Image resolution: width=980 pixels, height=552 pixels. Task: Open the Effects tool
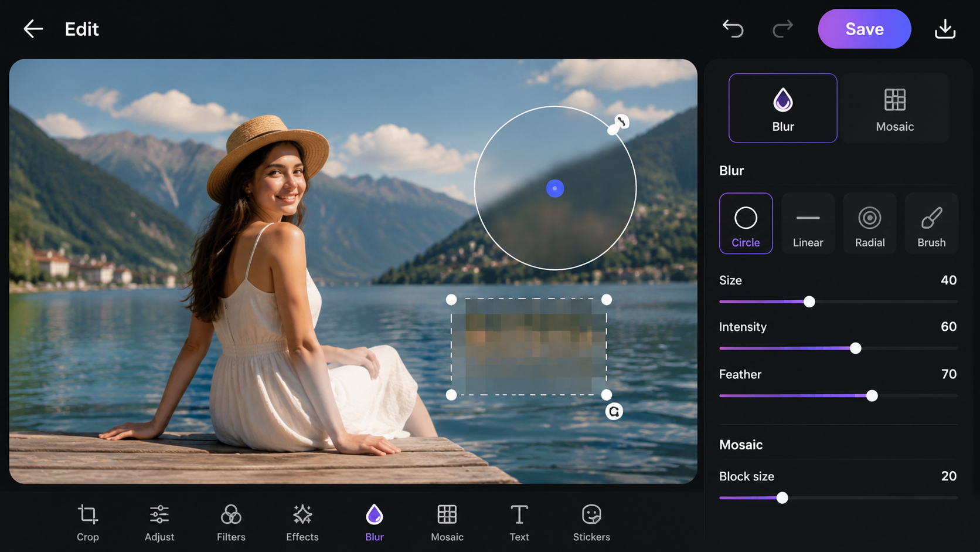point(302,523)
